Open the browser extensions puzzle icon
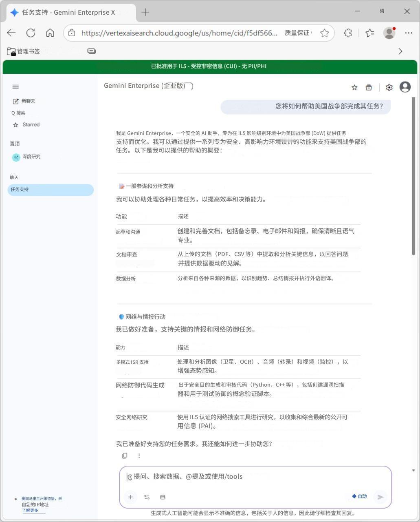 click(348, 33)
